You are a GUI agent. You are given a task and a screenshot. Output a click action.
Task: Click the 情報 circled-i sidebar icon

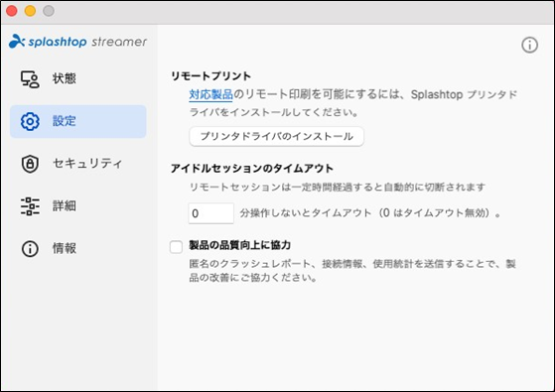(x=30, y=249)
